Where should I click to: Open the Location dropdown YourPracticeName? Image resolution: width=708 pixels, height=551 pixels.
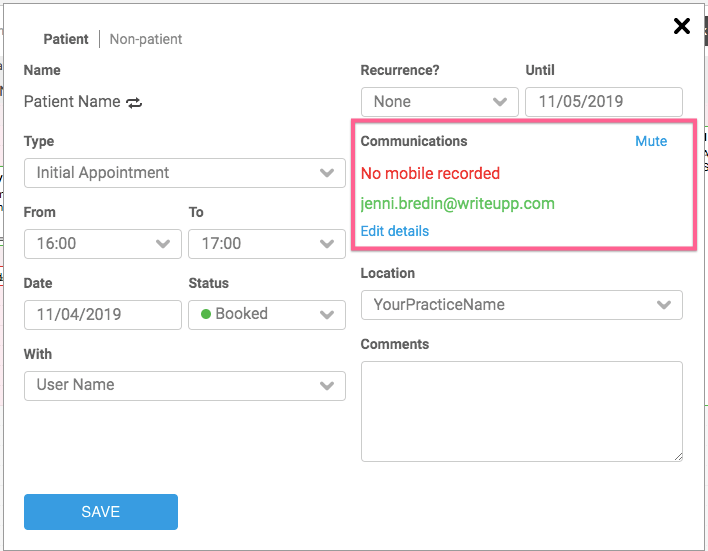(x=521, y=305)
